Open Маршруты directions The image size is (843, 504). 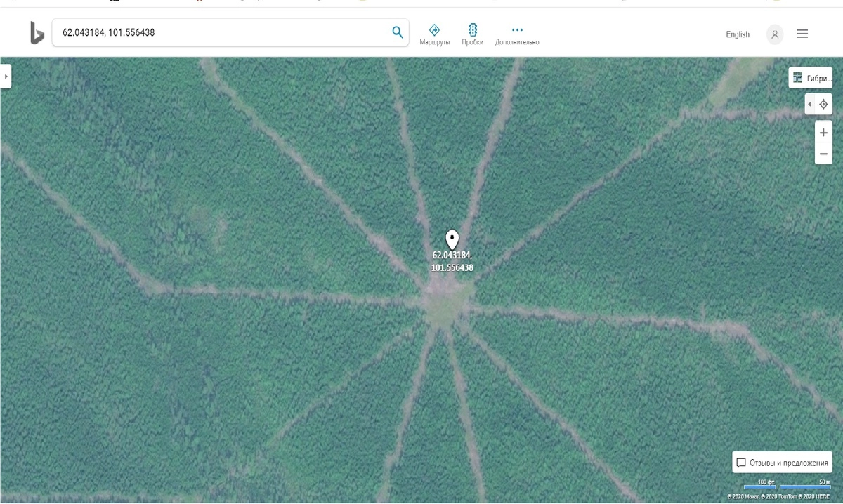[x=434, y=34]
